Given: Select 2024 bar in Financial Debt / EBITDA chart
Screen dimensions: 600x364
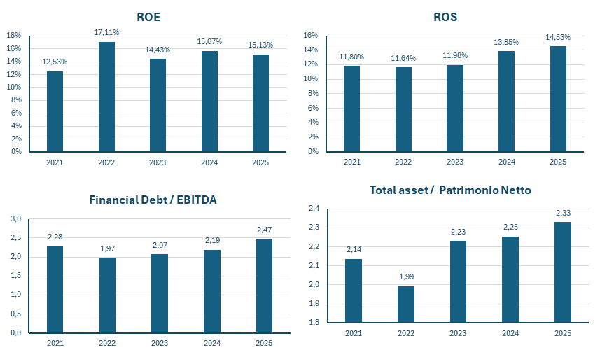Looking at the screenshot, I should (x=212, y=291).
